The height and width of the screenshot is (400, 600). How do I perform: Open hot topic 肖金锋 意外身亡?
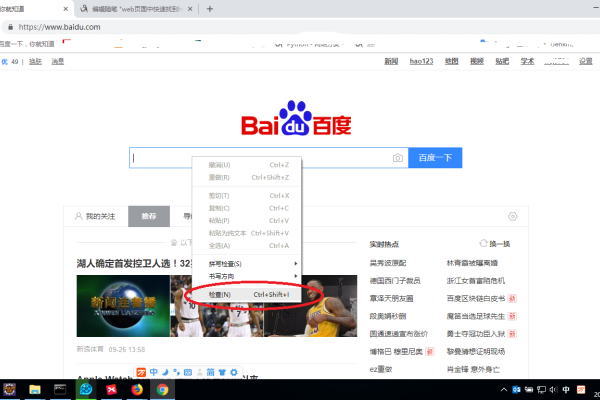(473, 369)
